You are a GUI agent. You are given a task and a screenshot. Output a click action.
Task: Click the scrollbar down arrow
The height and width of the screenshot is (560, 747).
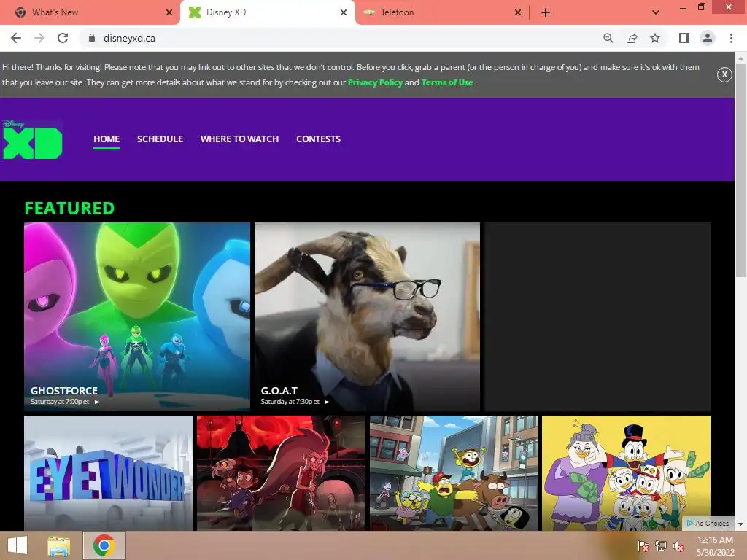pyautogui.click(x=740, y=524)
